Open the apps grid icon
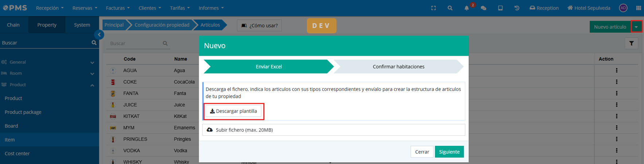Screen dimensions: 644x164 point(638,8)
